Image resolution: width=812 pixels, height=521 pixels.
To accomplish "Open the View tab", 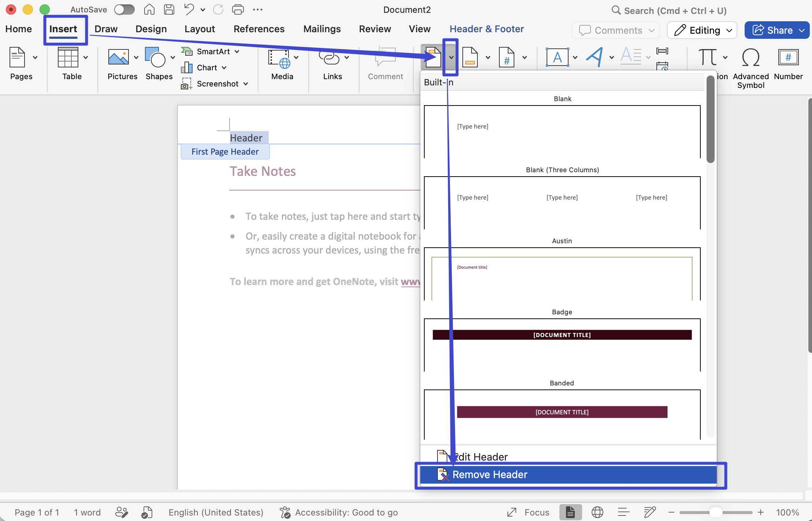I will tap(420, 29).
